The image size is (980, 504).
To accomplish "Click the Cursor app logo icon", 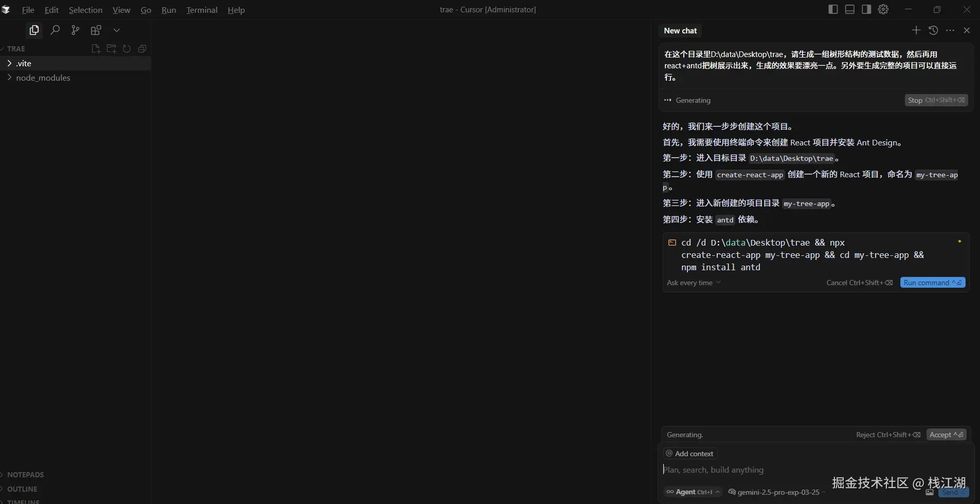I will 6,9.
